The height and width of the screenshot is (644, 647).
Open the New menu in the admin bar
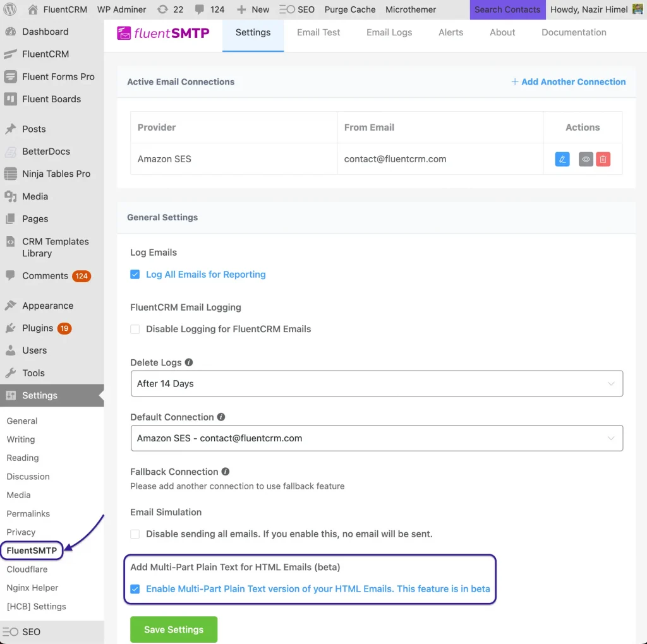(x=253, y=9)
